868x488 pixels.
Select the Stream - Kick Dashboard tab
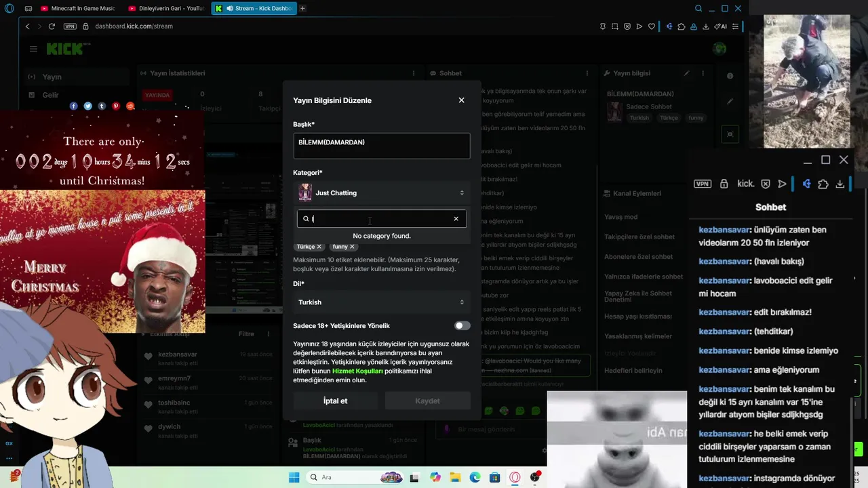point(254,8)
